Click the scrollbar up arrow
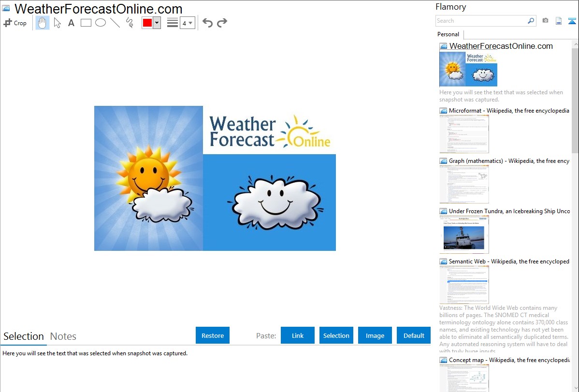Image resolution: width=579 pixels, height=392 pixels. [575, 44]
